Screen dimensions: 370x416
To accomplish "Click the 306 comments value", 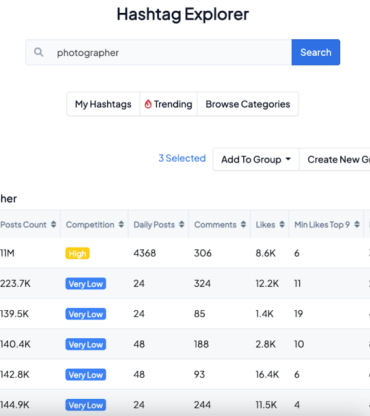I will (203, 253).
